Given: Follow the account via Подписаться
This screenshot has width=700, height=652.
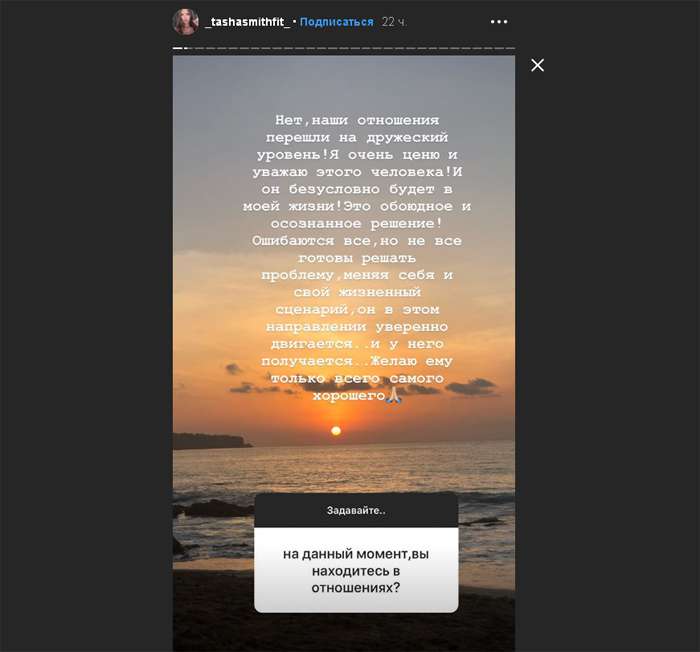Looking at the screenshot, I should tap(337, 22).
